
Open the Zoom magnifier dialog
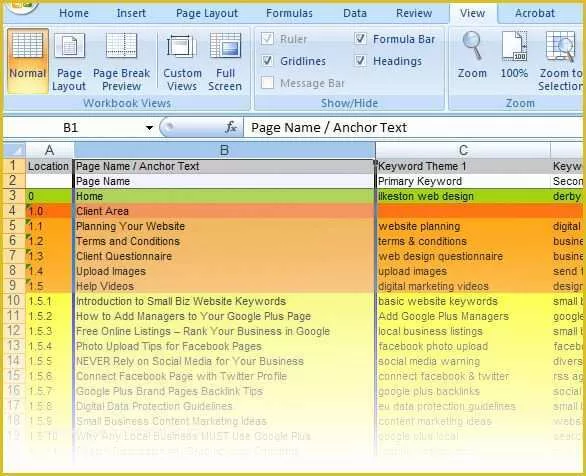point(472,55)
